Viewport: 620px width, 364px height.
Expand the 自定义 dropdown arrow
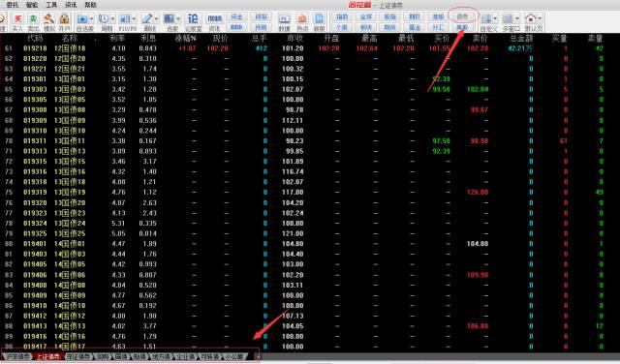coord(495,19)
